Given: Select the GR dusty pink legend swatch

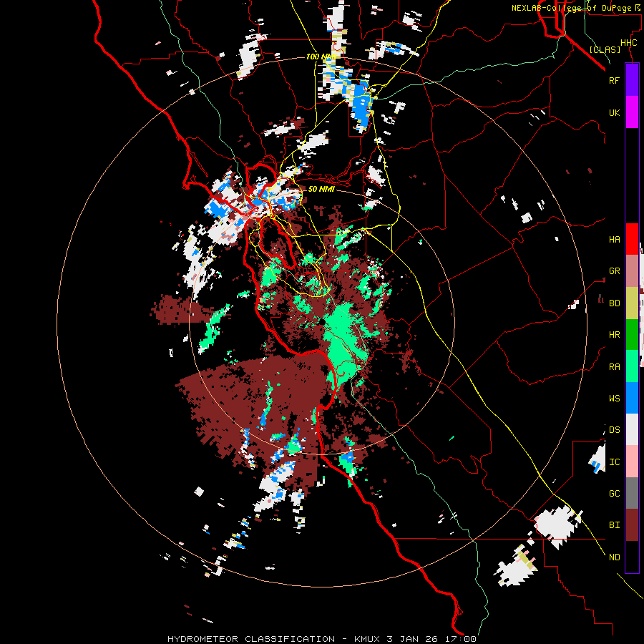Looking at the screenshot, I should point(632,271).
